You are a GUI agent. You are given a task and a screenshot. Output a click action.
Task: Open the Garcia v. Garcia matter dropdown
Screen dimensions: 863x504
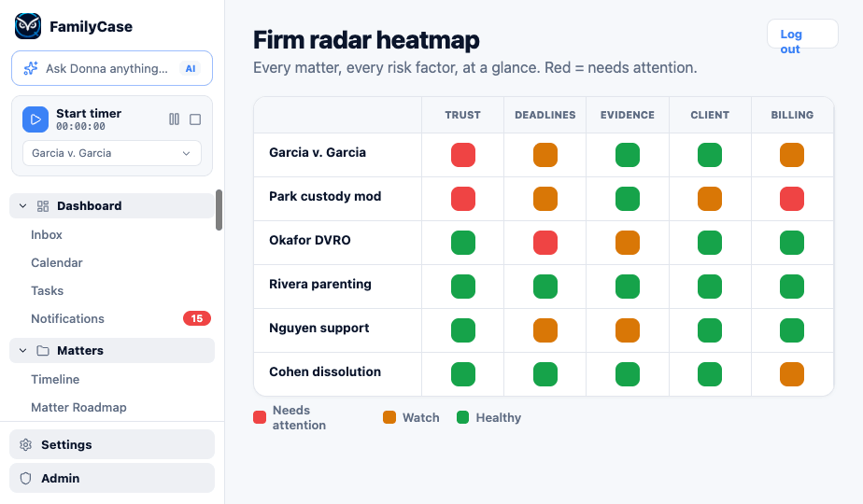point(112,153)
